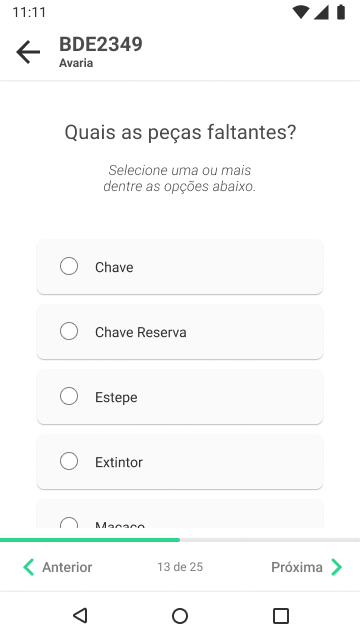Screen dimensions: 360x640
Task: Select the partially visible Macaco option
Action: (180, 514)
